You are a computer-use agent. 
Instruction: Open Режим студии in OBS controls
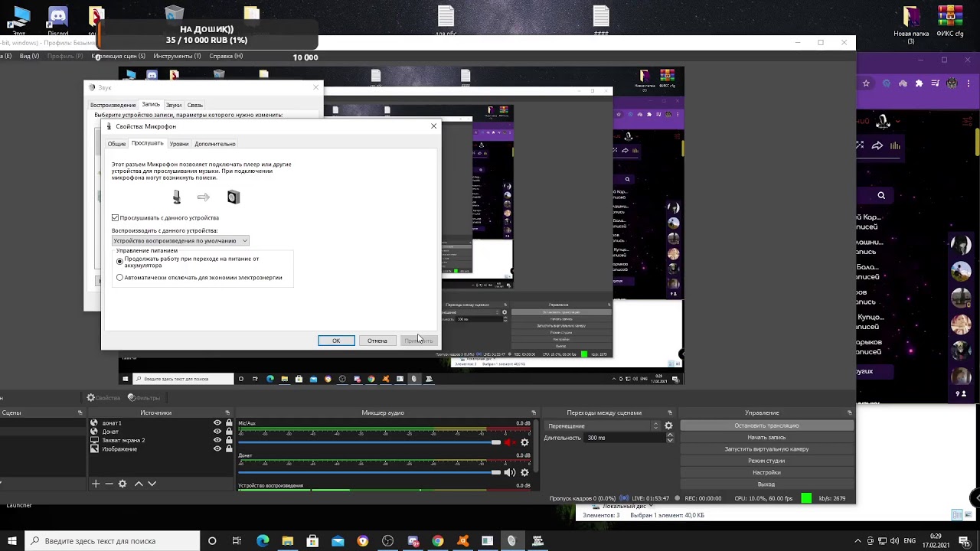point(766,461)
